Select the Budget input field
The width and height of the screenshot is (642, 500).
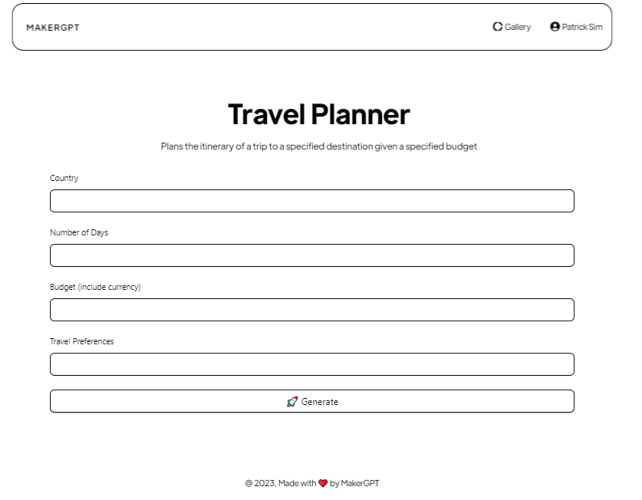pyautogui.click(x=312, y=310)
